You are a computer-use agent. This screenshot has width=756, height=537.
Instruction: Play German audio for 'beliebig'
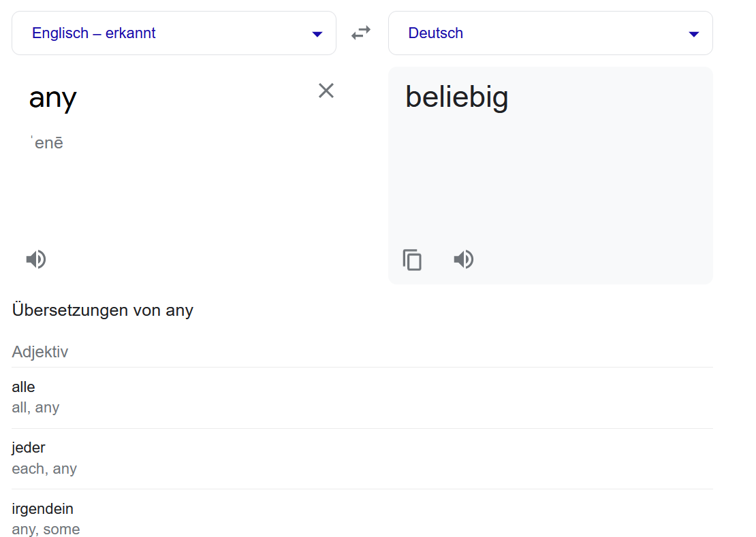(x=464, y=259)
